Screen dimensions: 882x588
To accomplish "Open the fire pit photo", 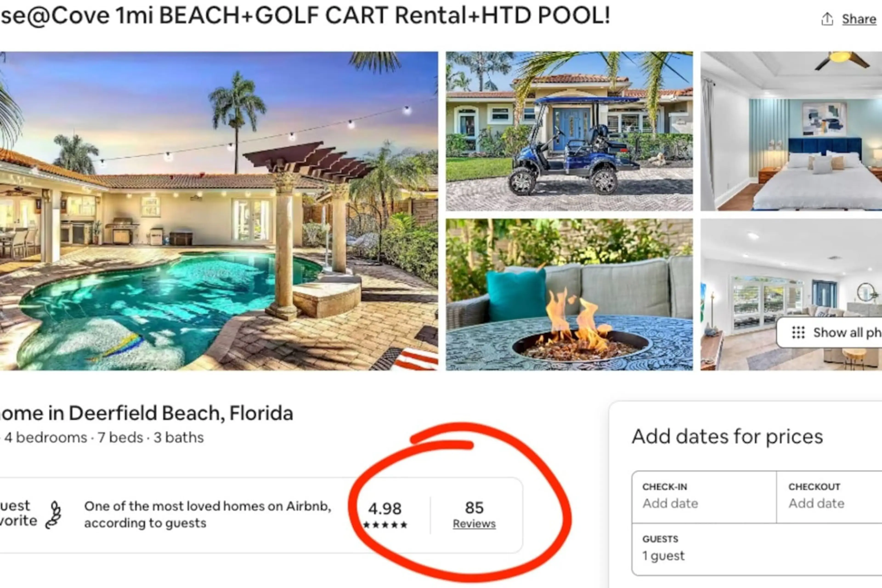I will coord(569,294).
